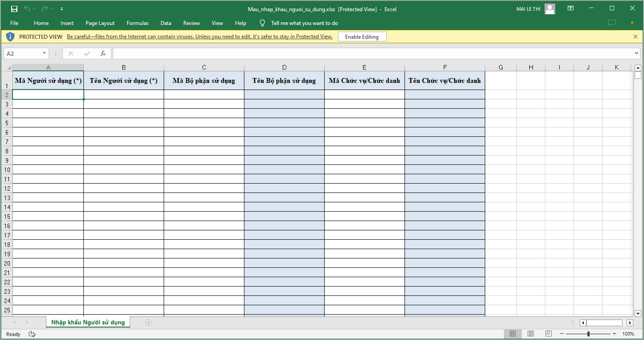Open the File menu
The height and width of the screenshot is (340, 644).
[14, 23]
